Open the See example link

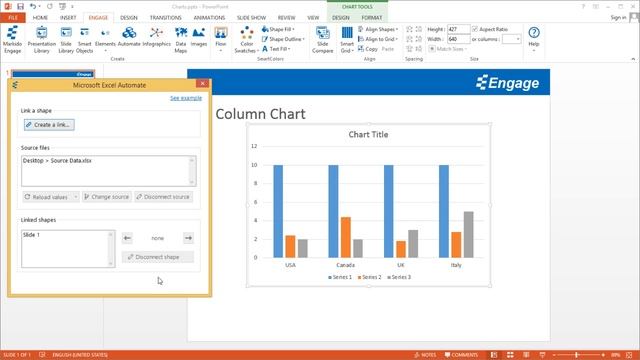186,98
